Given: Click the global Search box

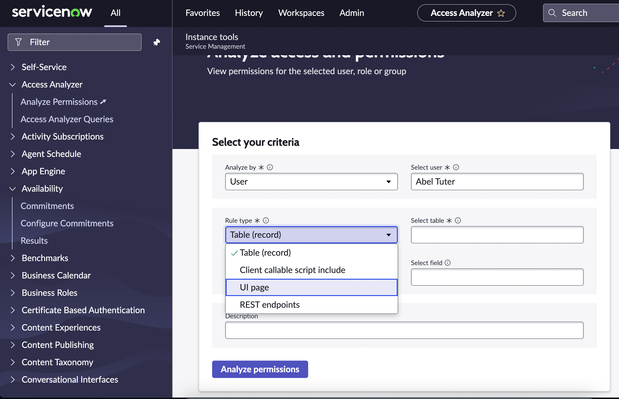Looking at the screenshot, I should (581, 13).
